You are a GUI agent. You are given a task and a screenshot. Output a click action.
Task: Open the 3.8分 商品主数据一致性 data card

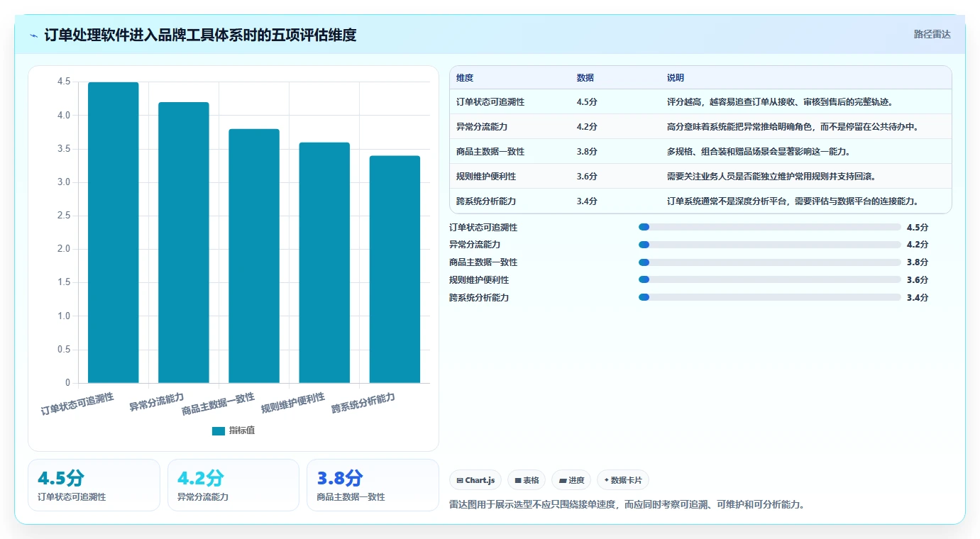tap(373, 485)
